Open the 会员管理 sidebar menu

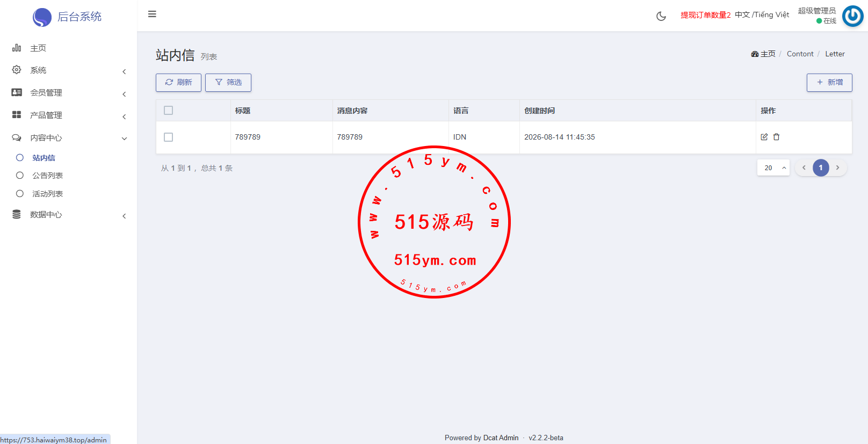[x=68, y=93]
